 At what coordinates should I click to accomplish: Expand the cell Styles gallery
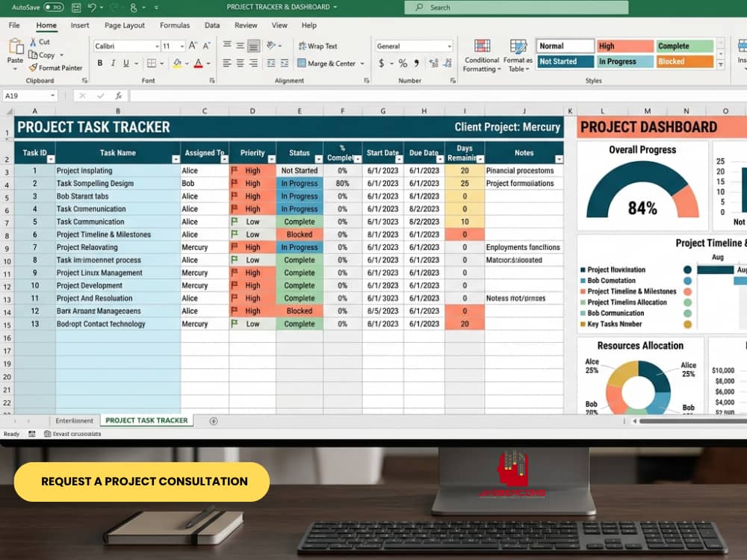721,64
